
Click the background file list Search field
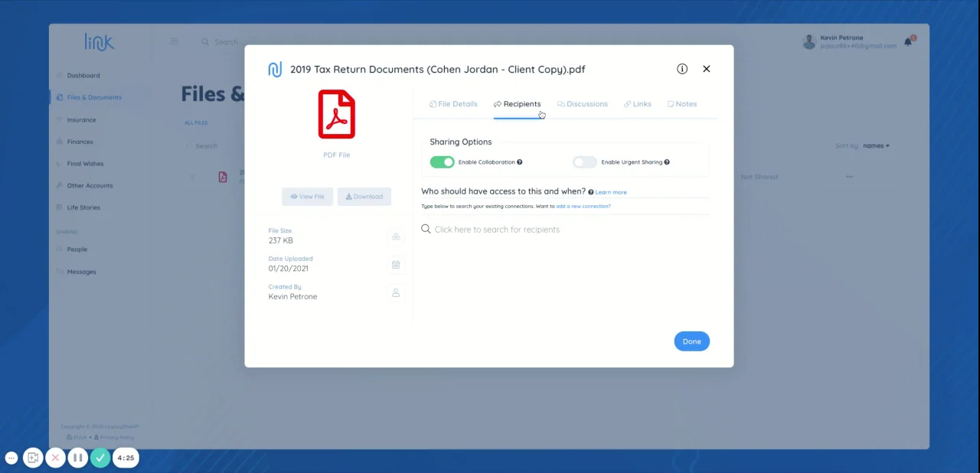tap(206, 145)
